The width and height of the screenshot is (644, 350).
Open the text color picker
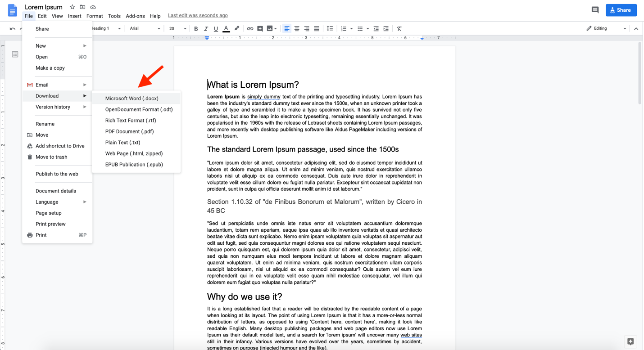(x=226, y=29)
